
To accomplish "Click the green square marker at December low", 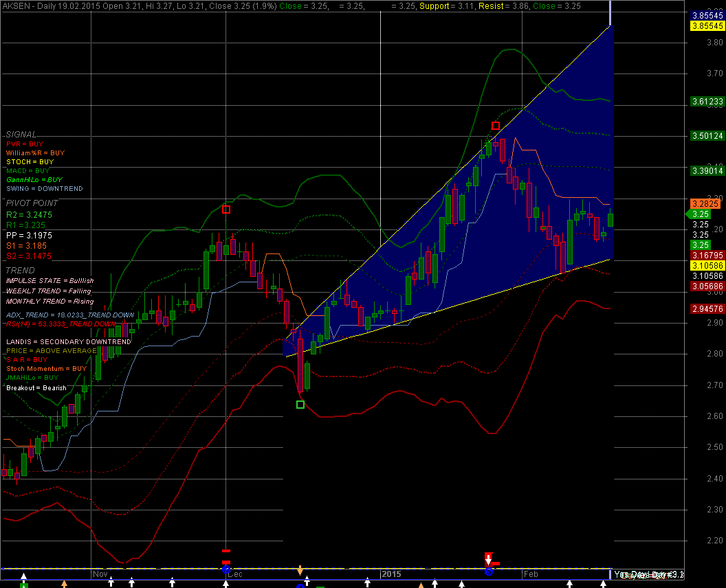I will pyautogui.click(x=300, y=405).
